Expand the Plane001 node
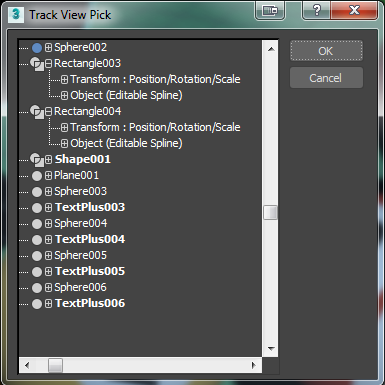Screen dimensions: 385x385 coord(48,175)
